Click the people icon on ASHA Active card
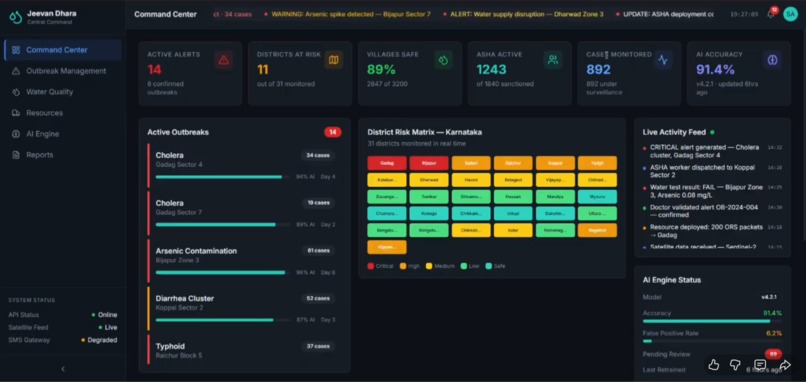The width and height of the screenshot is (806, 382). 553,60
